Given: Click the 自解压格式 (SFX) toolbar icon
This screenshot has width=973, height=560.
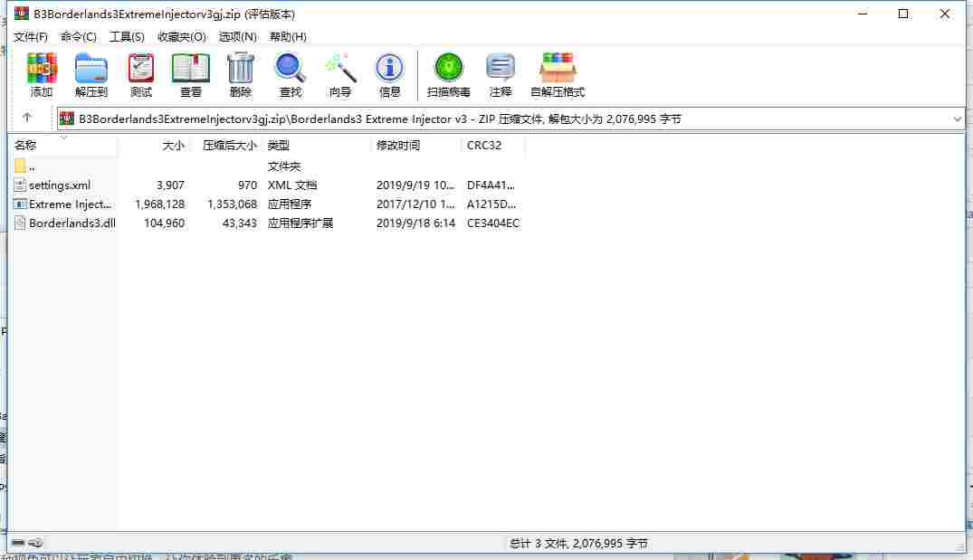Looking at the screenshot, I should click(x=558, y=68).
